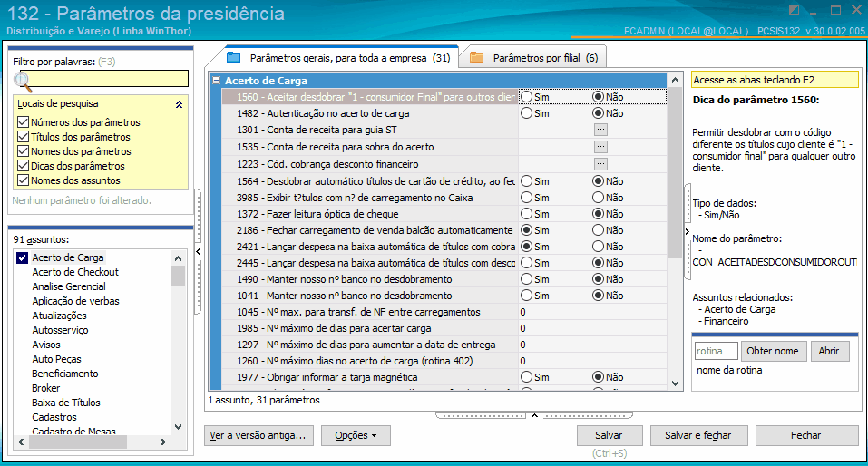Uncheck Títulos dos parâmetros

[x=24, y=137]
